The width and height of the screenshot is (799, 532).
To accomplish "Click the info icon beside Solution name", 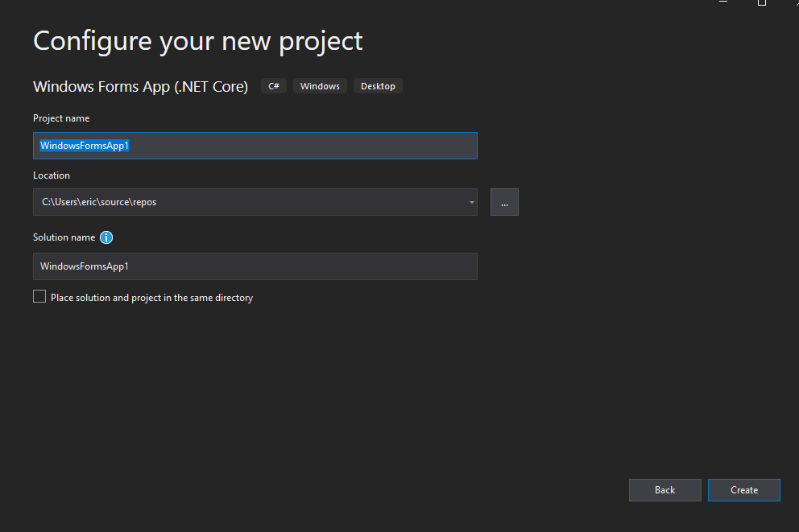I will 106,237.
